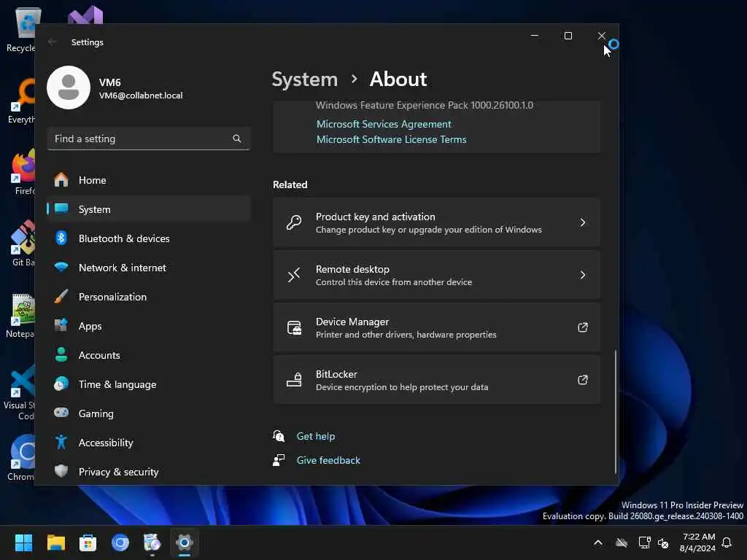747x560 pixels.
Task: Click the Give feedback person icon
Action: [x=279, y=460]
